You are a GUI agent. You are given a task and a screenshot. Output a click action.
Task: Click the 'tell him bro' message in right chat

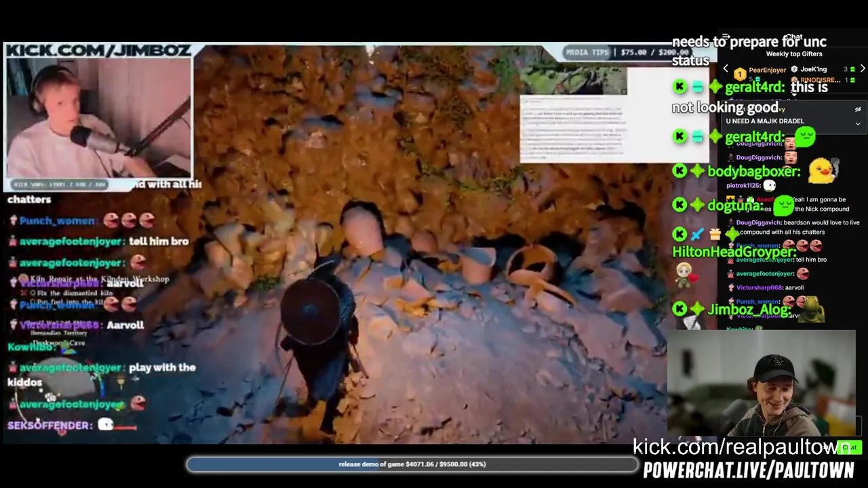(x=811, y=260)
